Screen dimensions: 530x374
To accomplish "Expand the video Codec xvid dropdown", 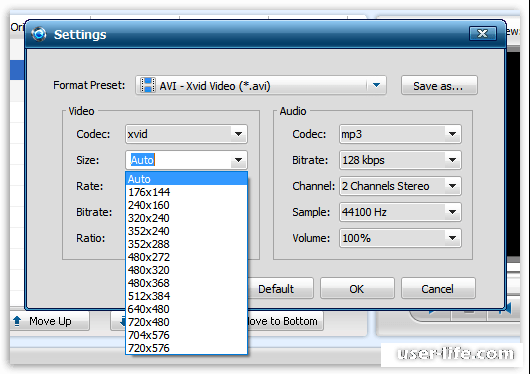I will pos(239,134).
